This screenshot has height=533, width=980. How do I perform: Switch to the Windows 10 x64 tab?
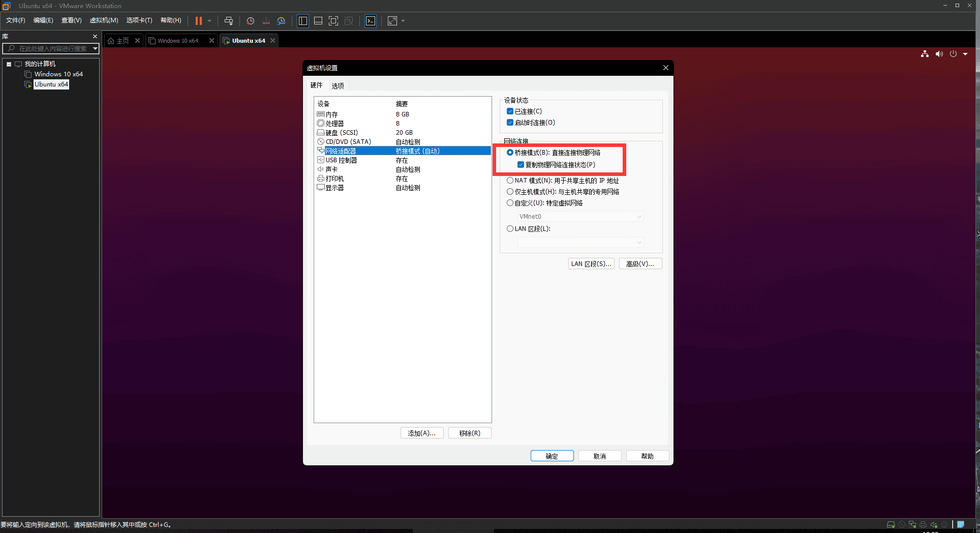(x=177, y=41)
